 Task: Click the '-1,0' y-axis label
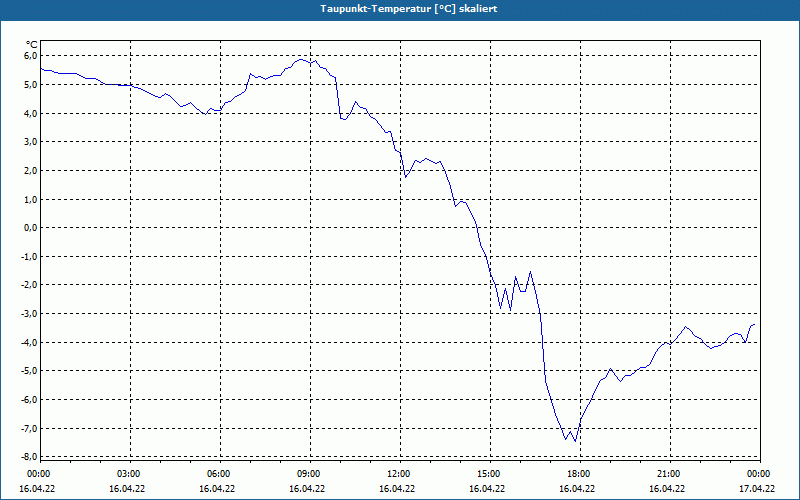(x=30, y=257)
